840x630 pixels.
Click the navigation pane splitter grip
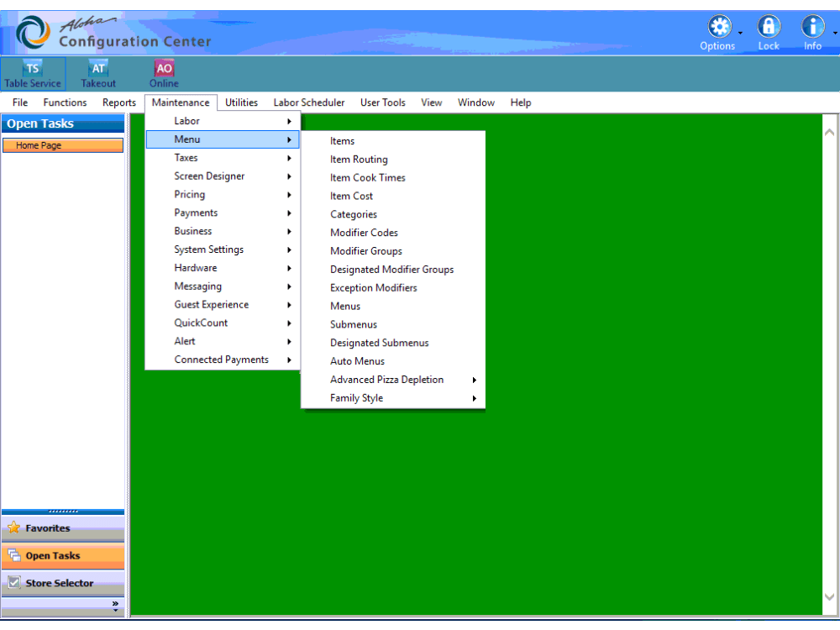click(x=63, y=512)
